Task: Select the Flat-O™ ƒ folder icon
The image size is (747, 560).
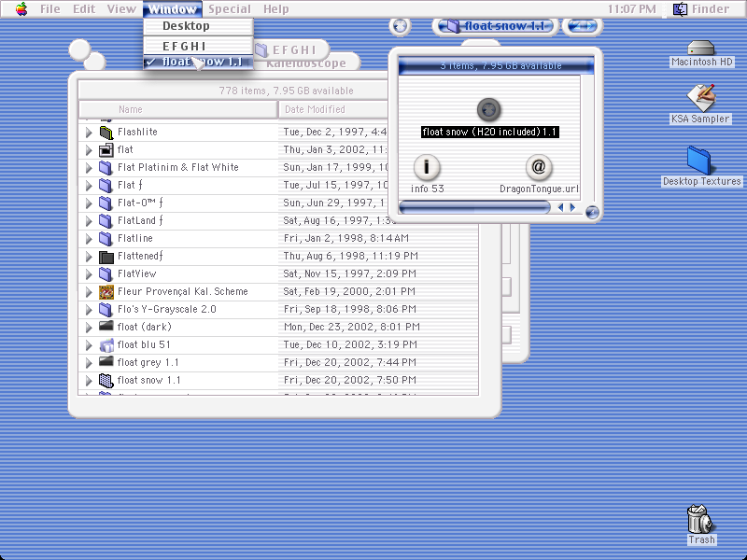Action: pos(106,203)
